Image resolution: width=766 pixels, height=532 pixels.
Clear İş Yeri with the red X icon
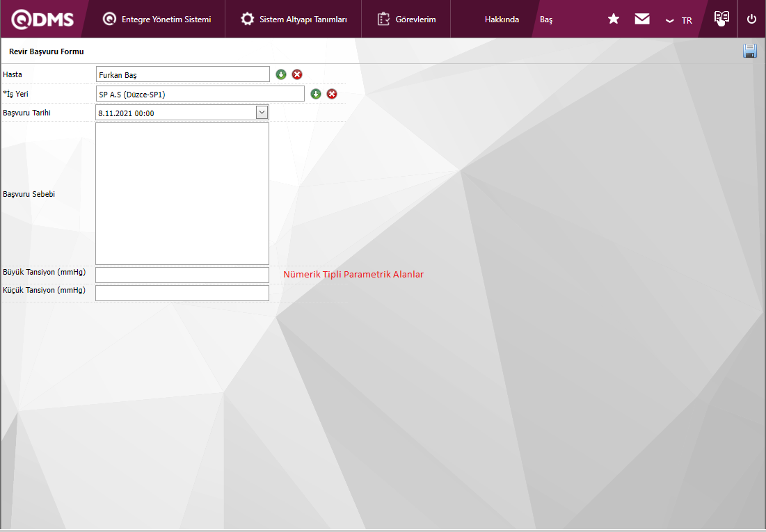click(x=332, y=94)
